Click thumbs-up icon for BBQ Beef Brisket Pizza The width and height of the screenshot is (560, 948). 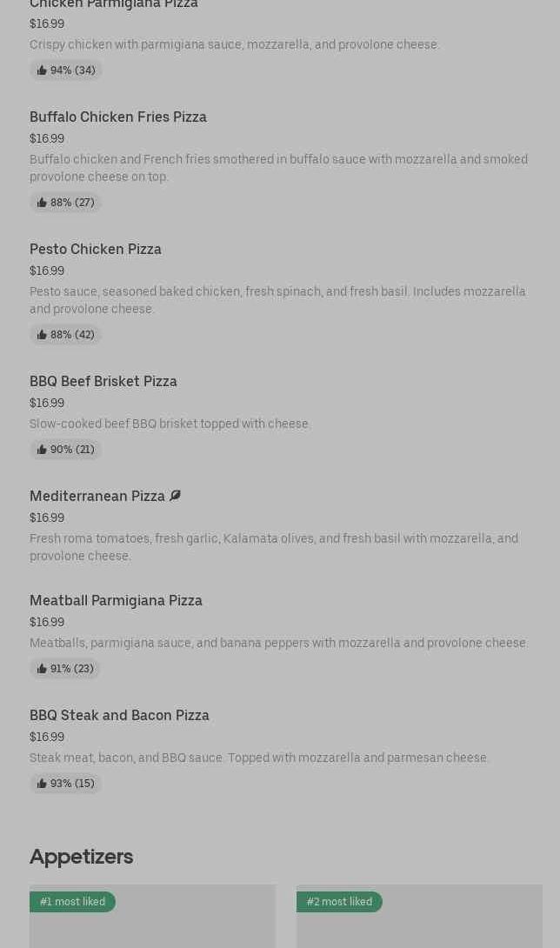pos(42,450)
